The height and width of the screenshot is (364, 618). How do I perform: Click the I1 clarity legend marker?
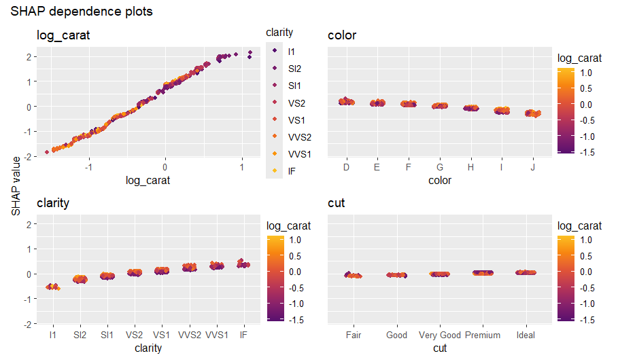click(x=273, y=51)
